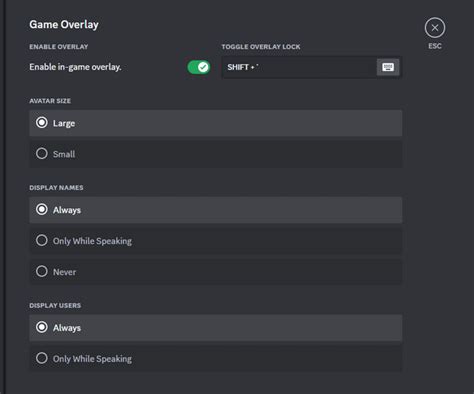
Task: Click the 'Enable in-game overlay.' text
Action: (75, 67)
